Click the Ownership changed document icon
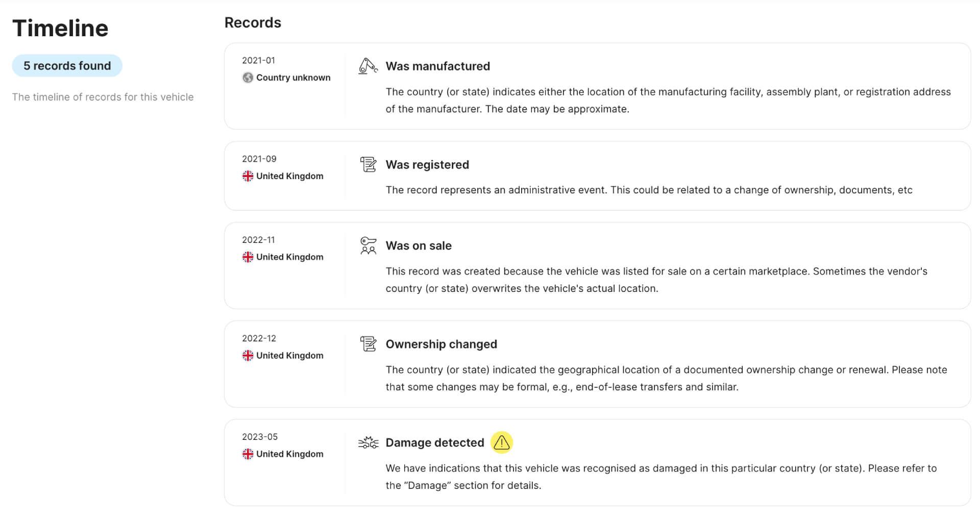980x520 pixels. pyautogui.click(x=367, y=343)
